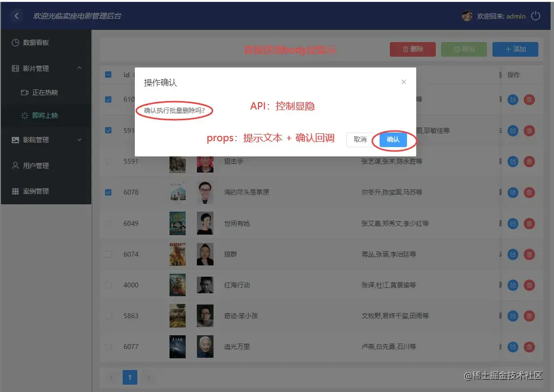The image size is (554, 392).
Task: Check the checkbox for row 5863
Action: tap(108, 316)
